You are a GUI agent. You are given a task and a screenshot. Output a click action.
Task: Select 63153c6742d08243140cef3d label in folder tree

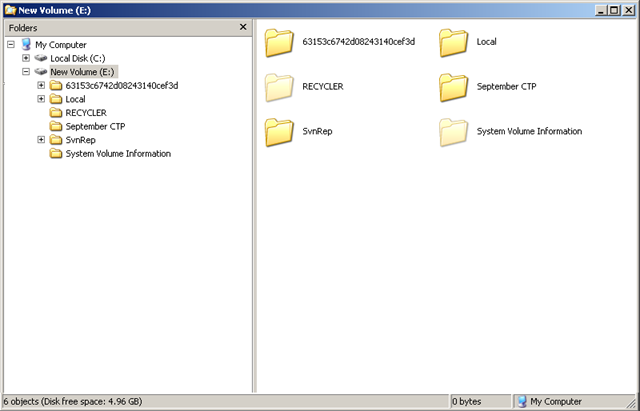click(x=122, y=85)
